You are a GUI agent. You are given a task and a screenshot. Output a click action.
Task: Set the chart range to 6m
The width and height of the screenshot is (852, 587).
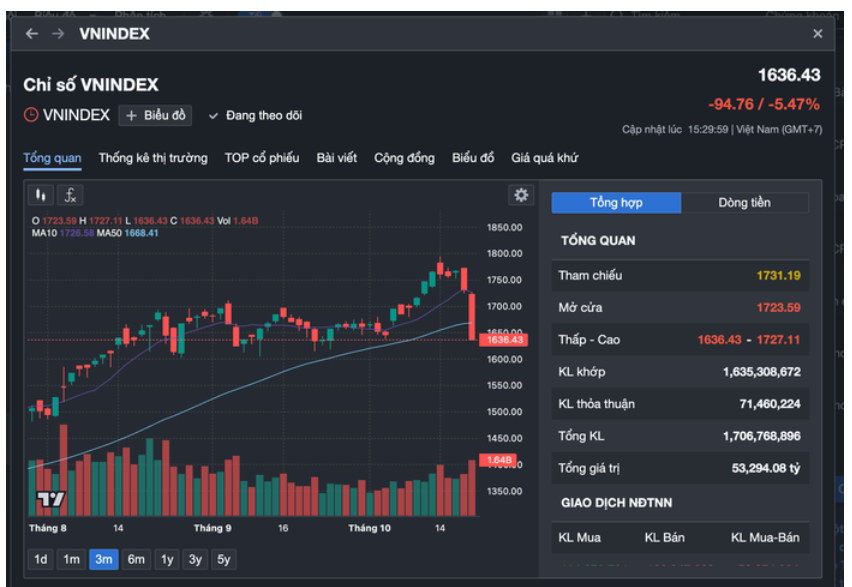[x=136, y=560]
